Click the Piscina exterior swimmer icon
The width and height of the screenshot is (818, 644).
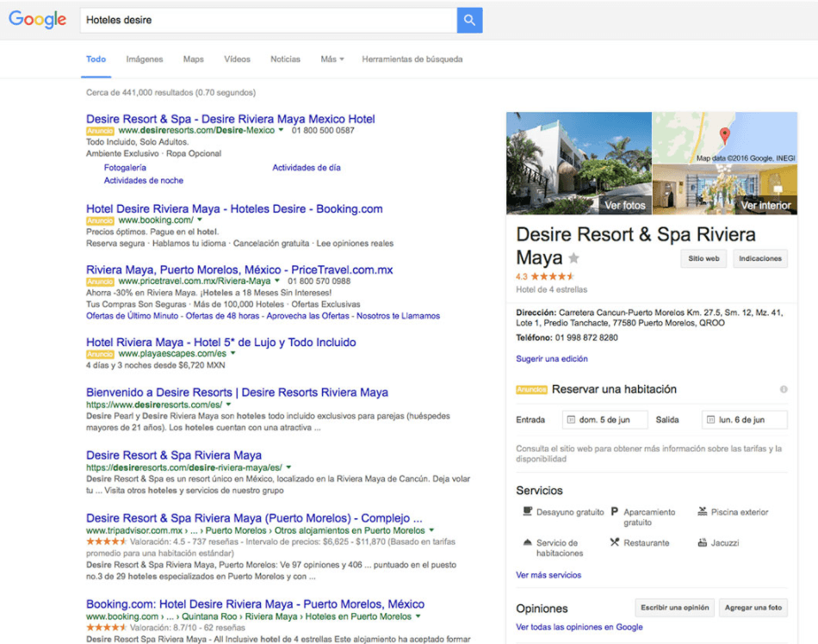point(702,511)
